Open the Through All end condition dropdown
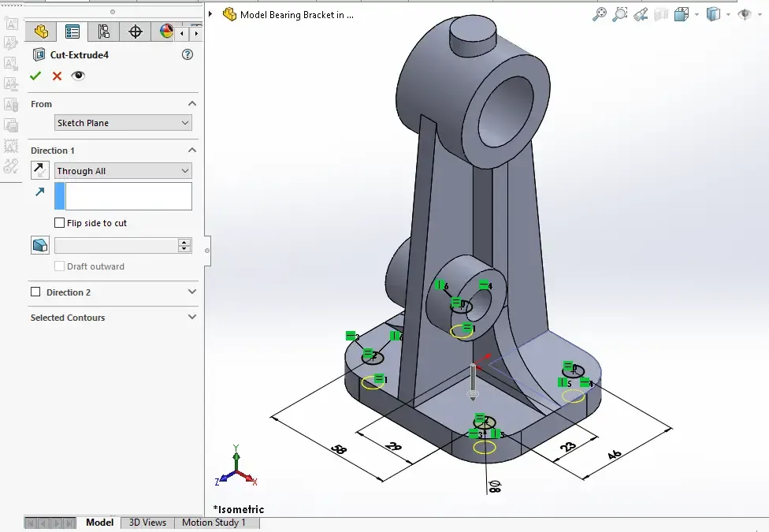 click(x=123, y=171)
